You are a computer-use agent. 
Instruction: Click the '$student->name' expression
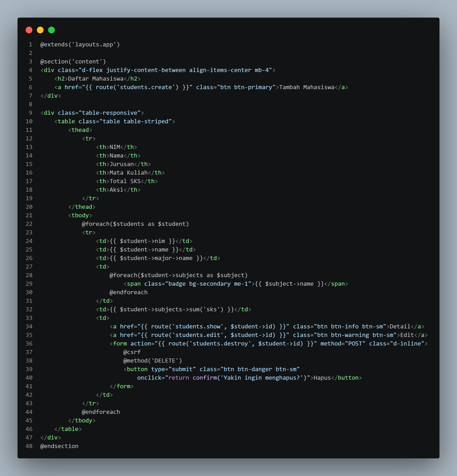(x=144, y=250)
